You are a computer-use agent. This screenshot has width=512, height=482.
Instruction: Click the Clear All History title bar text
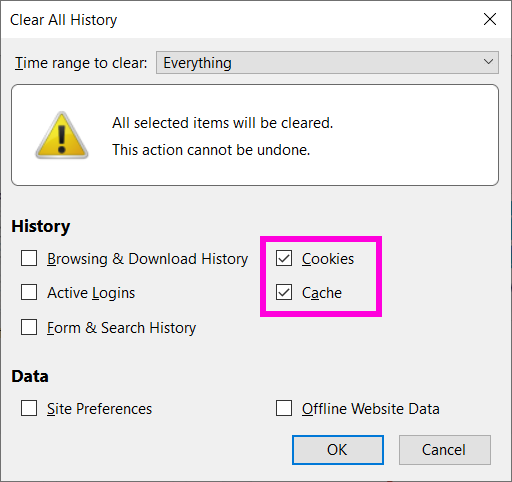coord(64,20)
